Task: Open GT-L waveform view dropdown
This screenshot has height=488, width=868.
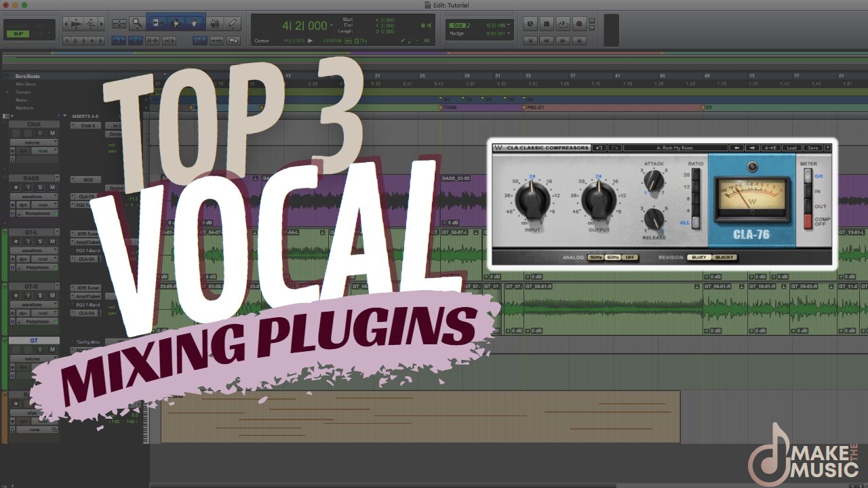Action: (34, 250)
